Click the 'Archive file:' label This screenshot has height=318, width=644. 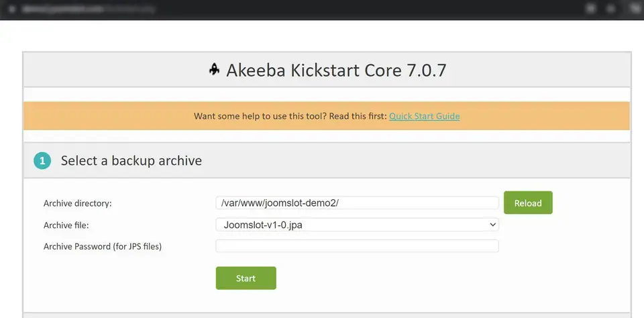click(x=66, y=225)
